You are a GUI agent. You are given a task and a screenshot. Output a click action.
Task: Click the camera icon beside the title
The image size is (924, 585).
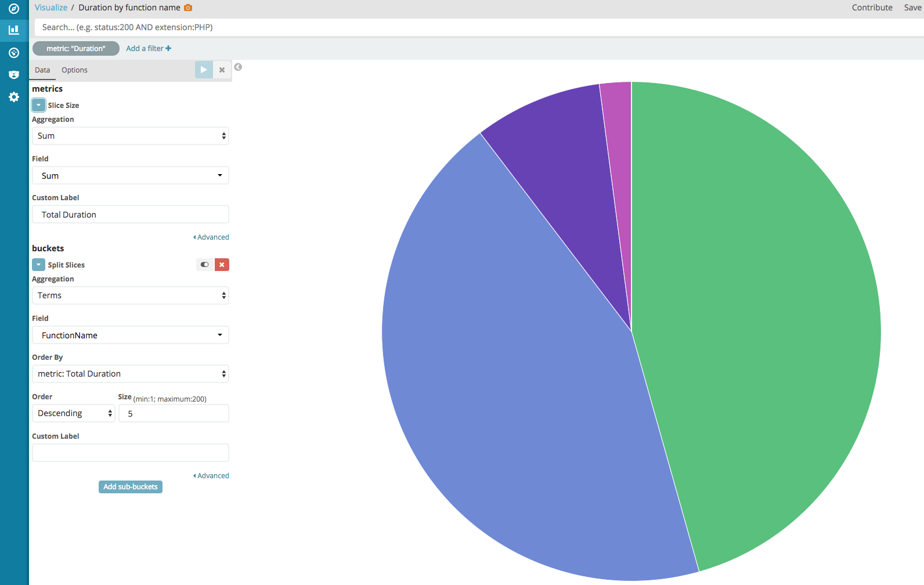point(188,8)
